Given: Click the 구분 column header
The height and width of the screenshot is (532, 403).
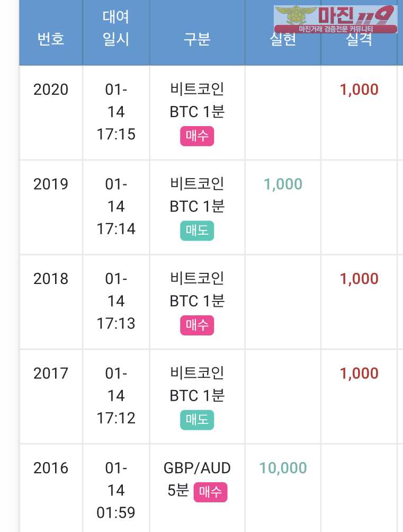Looking at the screenshot, I should 197,39.
